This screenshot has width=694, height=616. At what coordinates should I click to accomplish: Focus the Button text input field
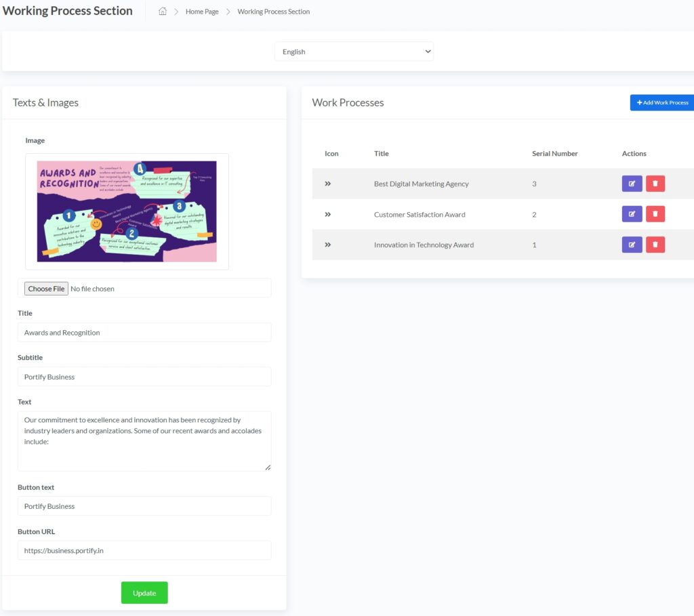click(144, 506)
